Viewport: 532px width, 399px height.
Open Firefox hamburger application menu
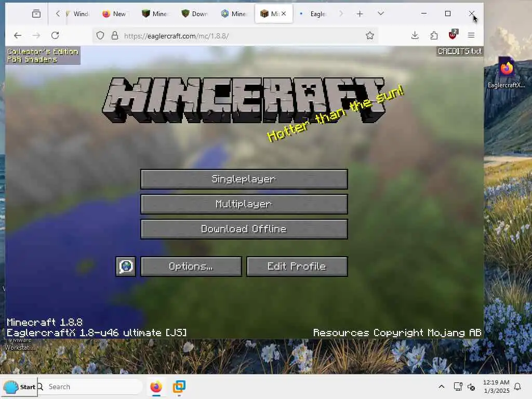click(471, 35)
